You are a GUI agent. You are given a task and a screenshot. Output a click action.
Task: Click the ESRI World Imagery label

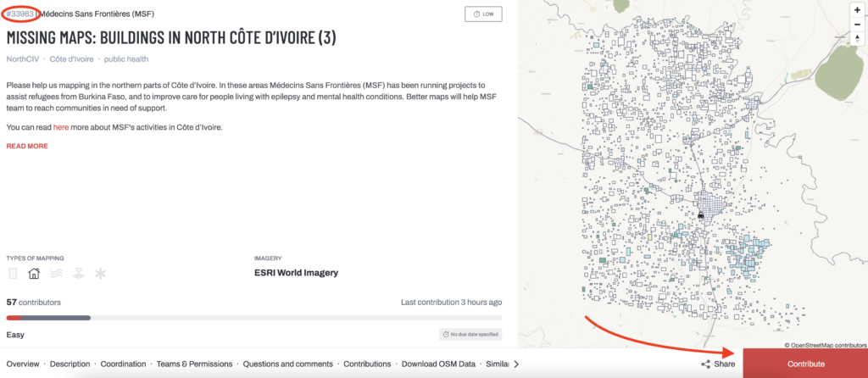pos(296,273)
